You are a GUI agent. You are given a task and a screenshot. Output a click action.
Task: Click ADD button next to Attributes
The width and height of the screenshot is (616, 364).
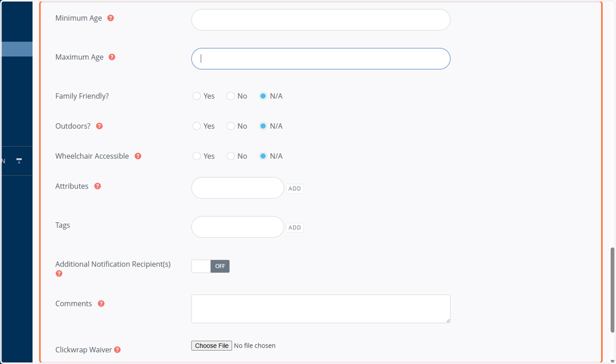pyautogui.click(x=295, y=188)
